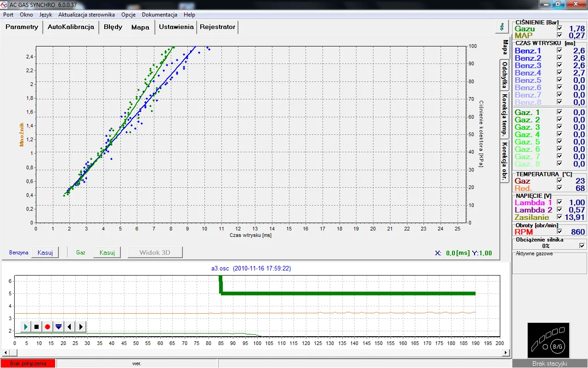Screen dimensions: 588x368
Task: Click the left arrow of horizontal scrollbar
Action: coord(5,353)
